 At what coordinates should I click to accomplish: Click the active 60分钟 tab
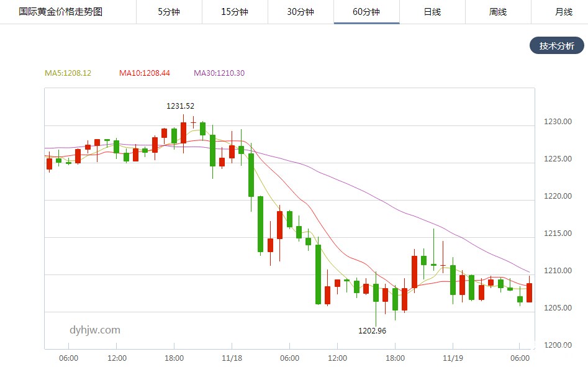pos(366,12)
